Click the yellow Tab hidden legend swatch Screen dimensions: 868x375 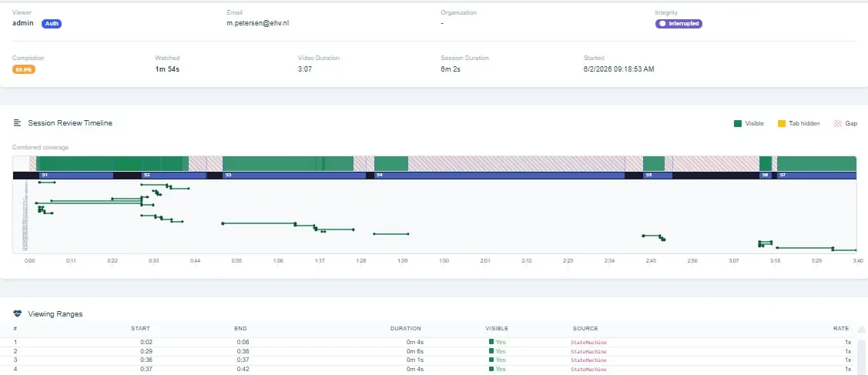(782, 123)
